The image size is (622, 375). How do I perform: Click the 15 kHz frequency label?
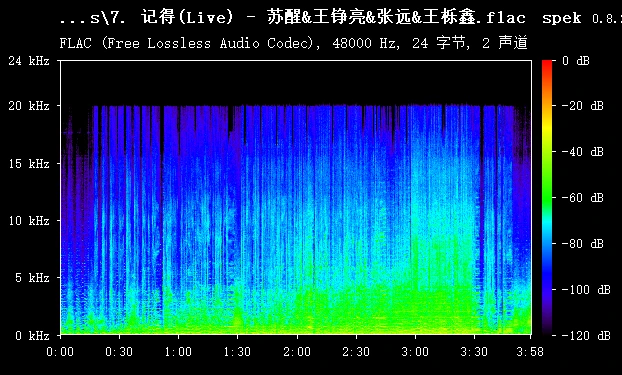[x=29, y=163]
